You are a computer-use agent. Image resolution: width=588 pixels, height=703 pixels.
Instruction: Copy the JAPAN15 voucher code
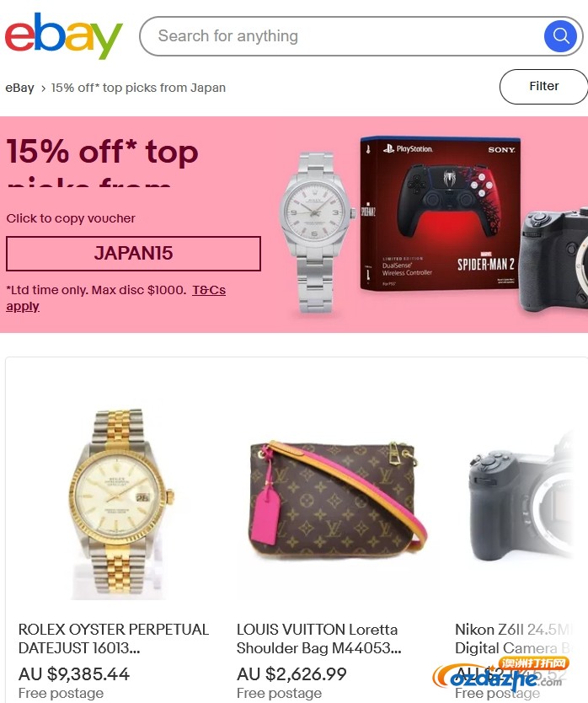click(x=133, y=254)
